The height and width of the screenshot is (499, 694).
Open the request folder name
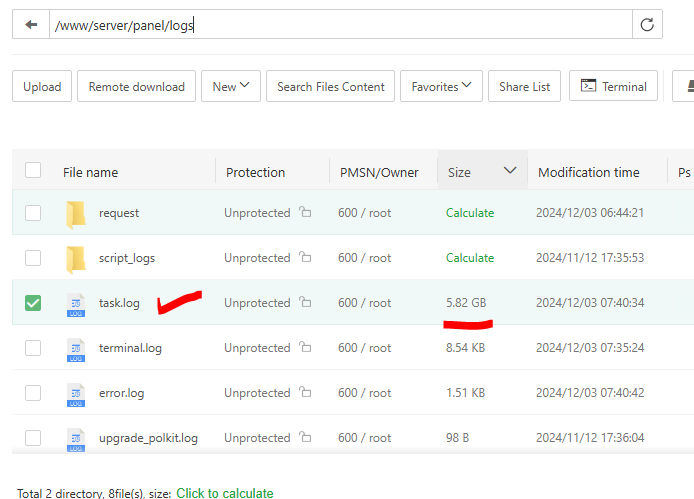point(119,213)
